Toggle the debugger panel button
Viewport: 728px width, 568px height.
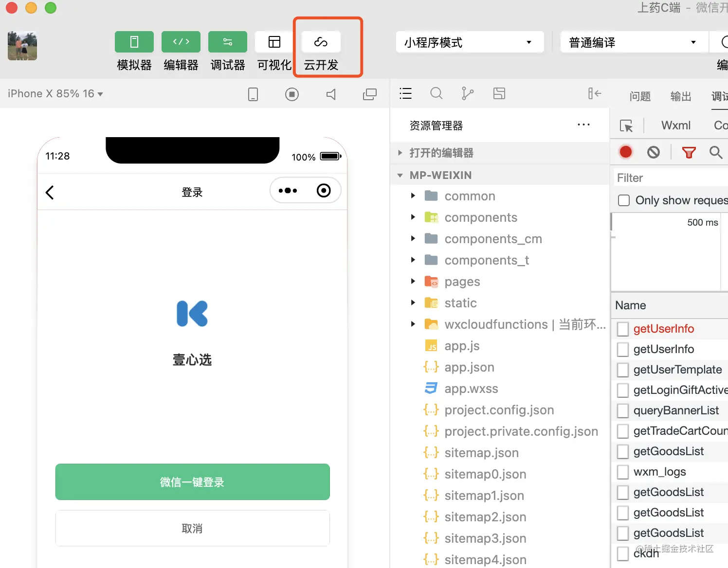click(x=228, y=42)
